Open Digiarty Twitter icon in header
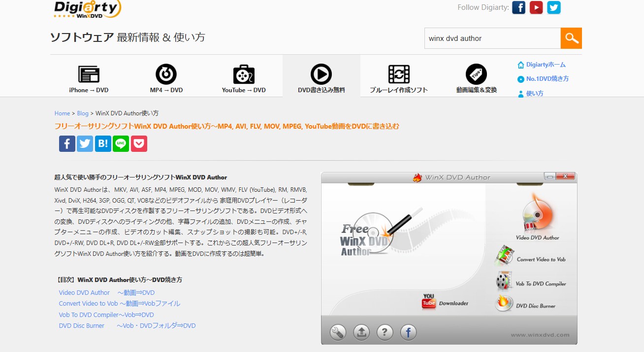 click(x=554, y=7)
